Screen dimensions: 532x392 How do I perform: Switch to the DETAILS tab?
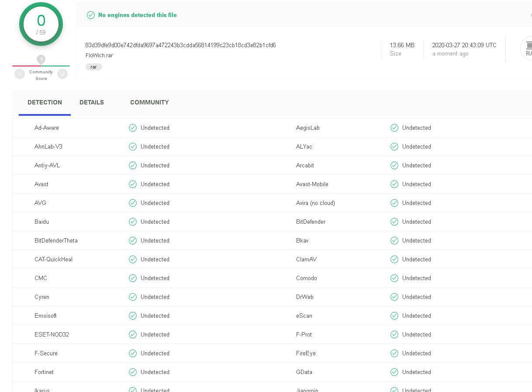coord(92,102)
